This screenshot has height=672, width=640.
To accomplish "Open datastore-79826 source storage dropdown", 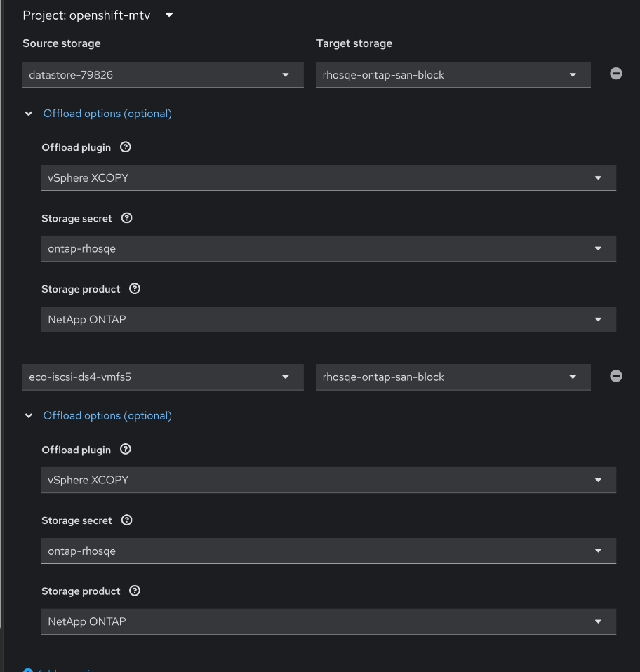I will click(163, 75).
